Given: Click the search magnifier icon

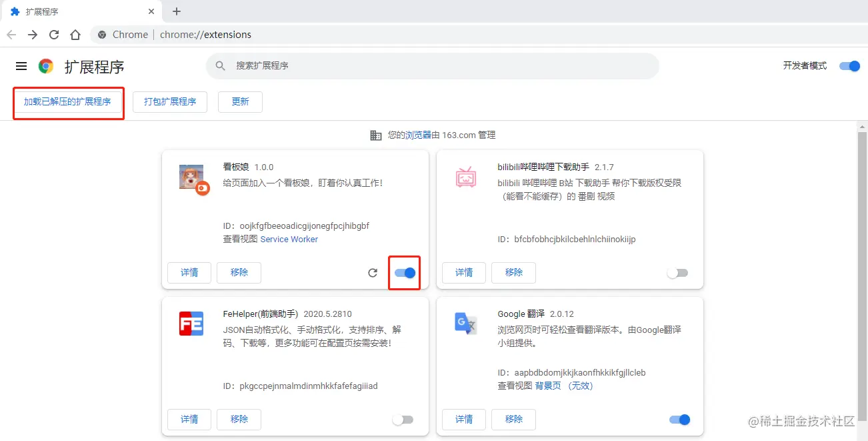Looking at the screenshot, I should point(221,66).
